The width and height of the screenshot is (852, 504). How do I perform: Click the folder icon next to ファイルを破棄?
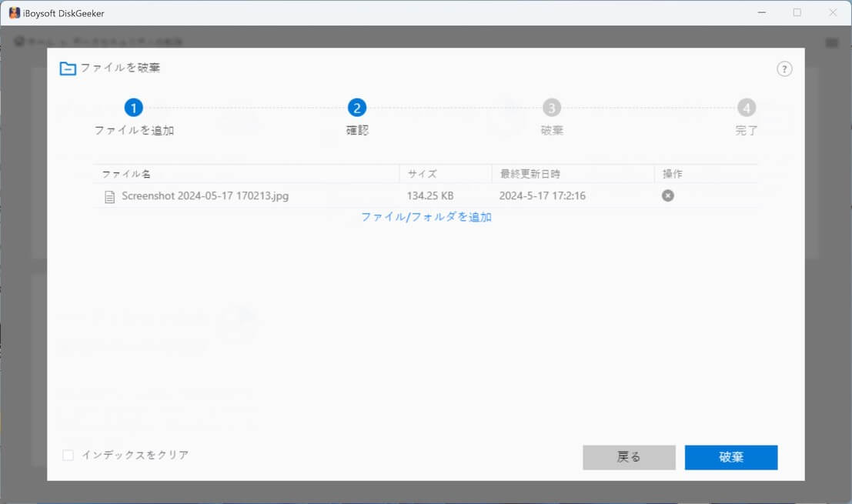coord(68,68)
